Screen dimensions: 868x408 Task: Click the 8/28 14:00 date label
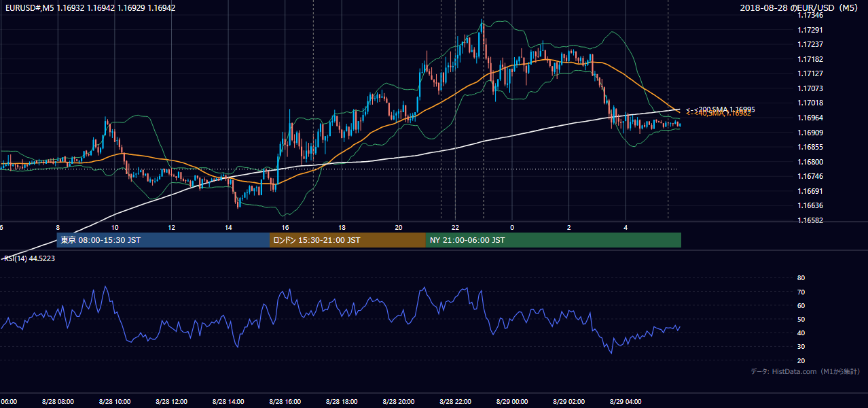click(228, 401)
